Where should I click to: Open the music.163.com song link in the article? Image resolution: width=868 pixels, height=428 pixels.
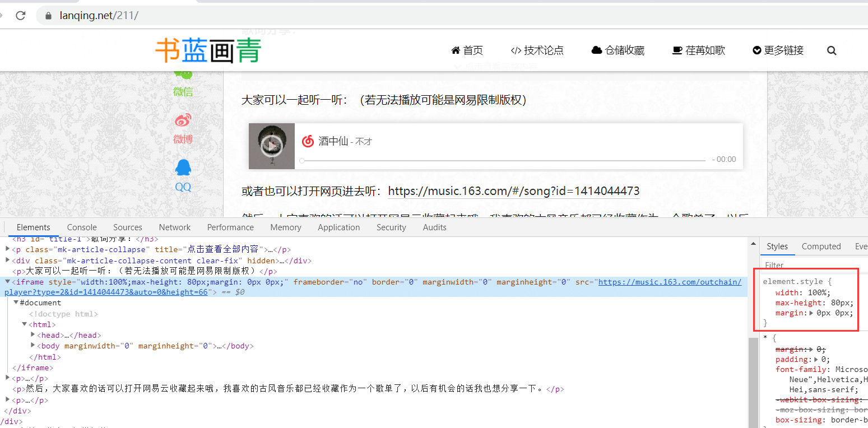513,191
